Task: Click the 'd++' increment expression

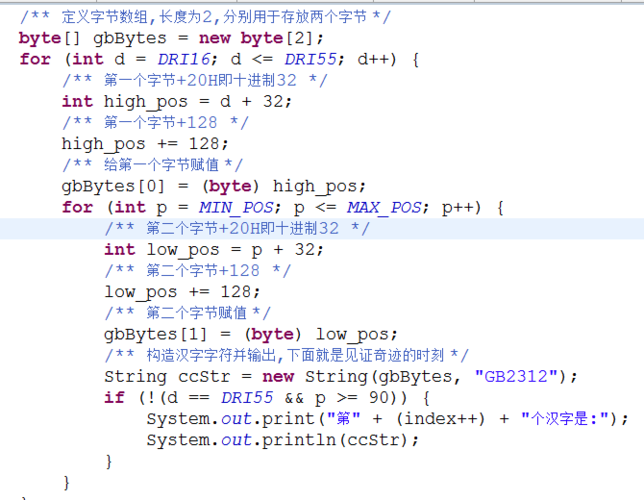Action: tap(373, 60)
